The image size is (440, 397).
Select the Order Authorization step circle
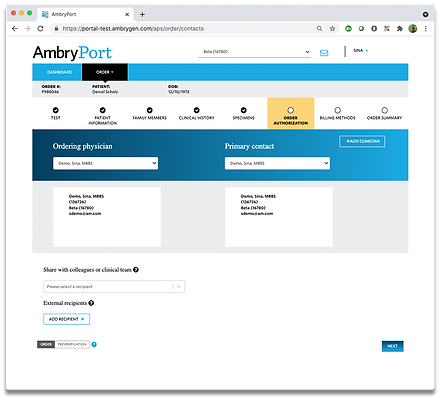coord(291,110)
